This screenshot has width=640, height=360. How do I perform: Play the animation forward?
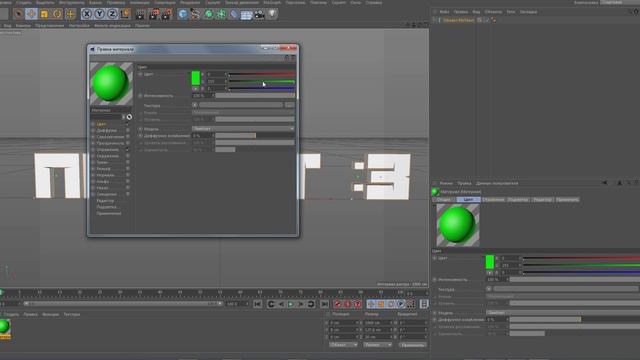click(x=291, y=304)
